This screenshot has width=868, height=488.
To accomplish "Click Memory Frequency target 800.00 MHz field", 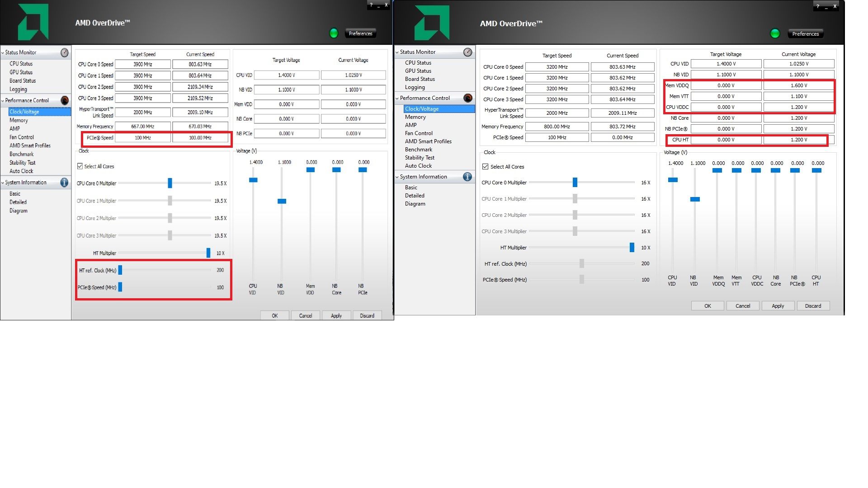I will click(557, 127).
